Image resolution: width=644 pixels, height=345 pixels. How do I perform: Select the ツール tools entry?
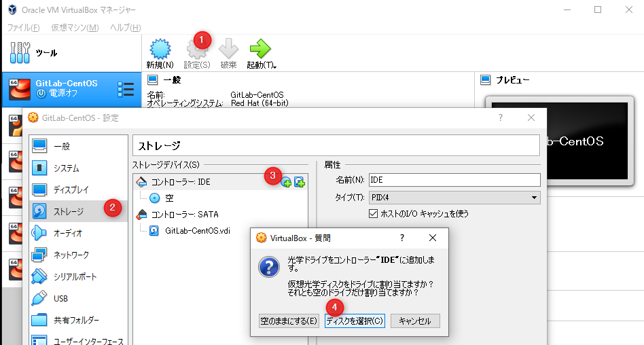[x=71, y=53]
